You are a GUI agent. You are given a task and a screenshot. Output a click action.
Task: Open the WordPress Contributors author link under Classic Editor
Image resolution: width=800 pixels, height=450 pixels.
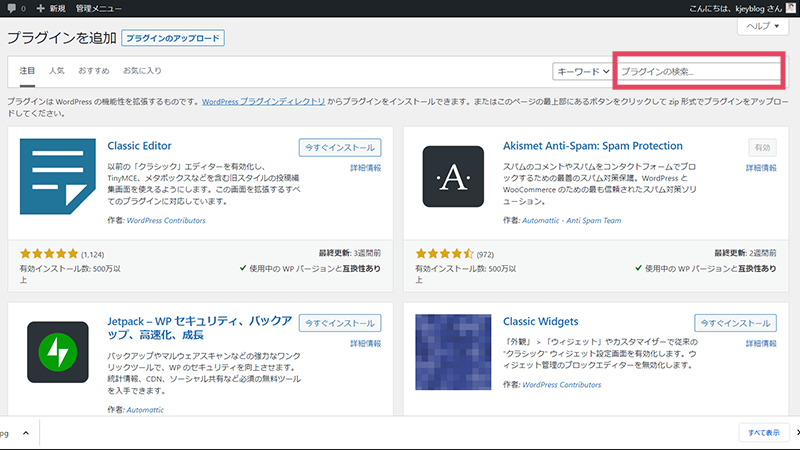pyautogui.click(x=166, y=220)
